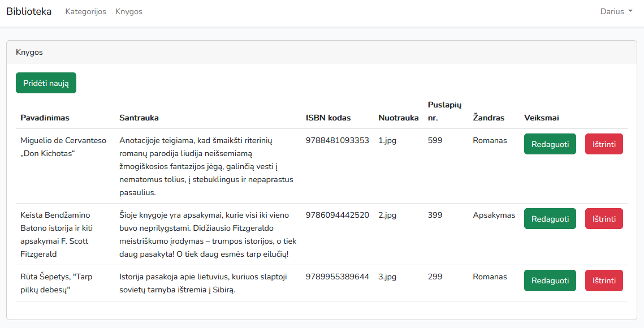Click Ištrinti for "Don Kichotas"
This screenshot has height=328, width=644.
point(604,144)
